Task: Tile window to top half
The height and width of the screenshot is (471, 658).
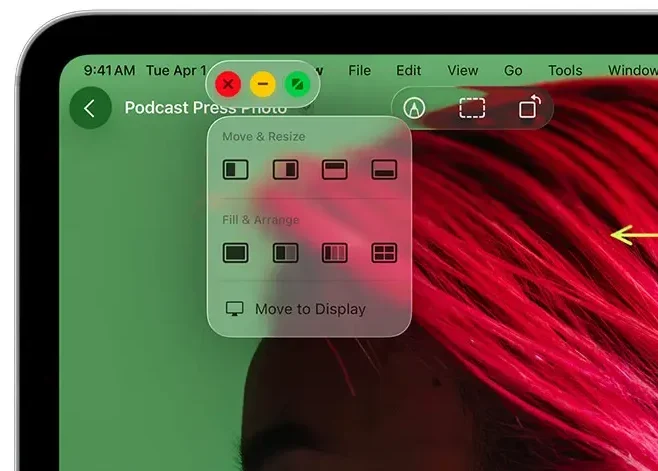Action: (334, 170)
